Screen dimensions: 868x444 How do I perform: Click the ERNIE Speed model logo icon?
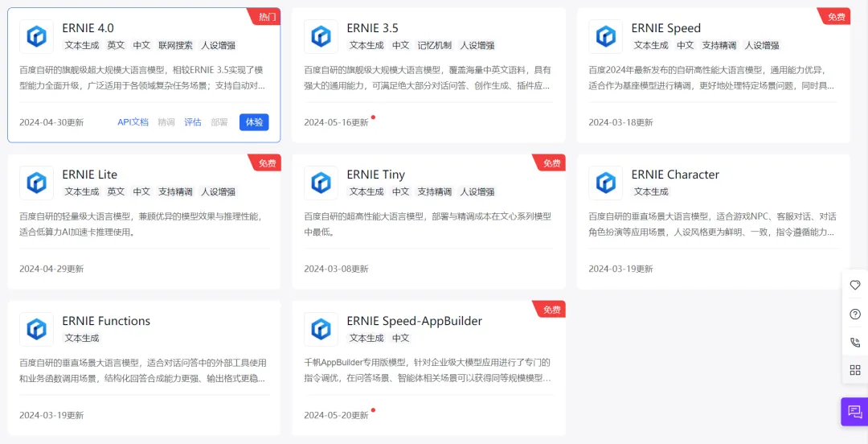pyautogui.click(x=606, y=36)
